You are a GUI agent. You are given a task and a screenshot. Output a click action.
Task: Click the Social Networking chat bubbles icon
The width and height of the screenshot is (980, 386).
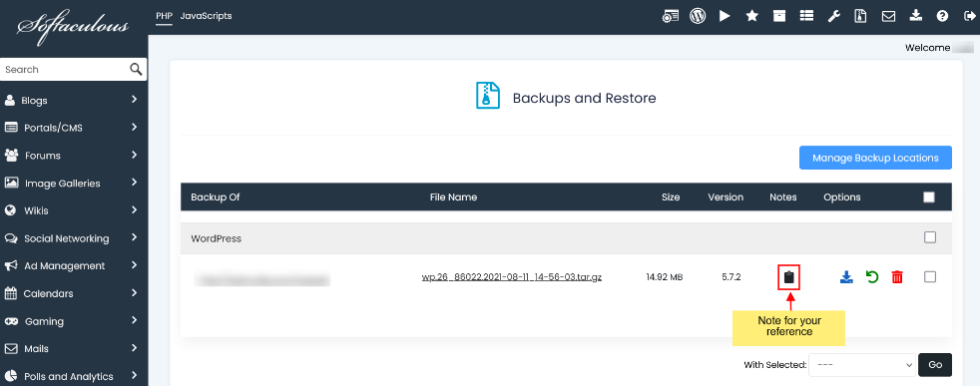[x=11, y=238]
